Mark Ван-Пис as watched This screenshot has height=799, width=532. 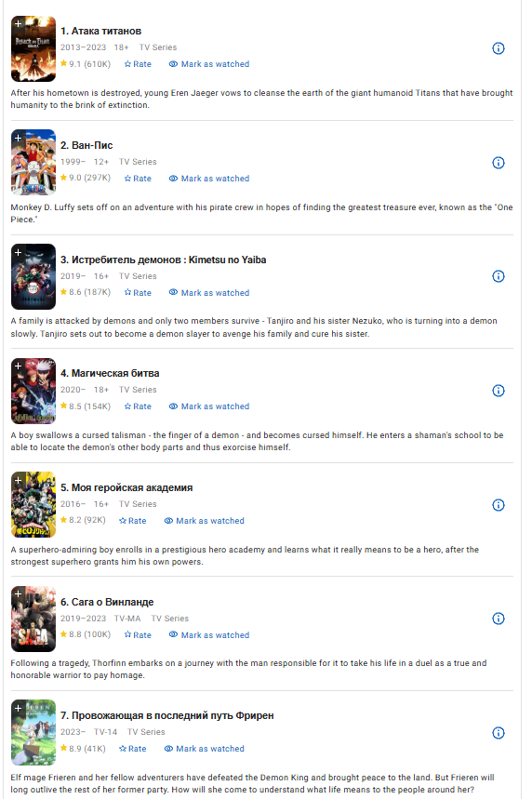click(209, 179)
